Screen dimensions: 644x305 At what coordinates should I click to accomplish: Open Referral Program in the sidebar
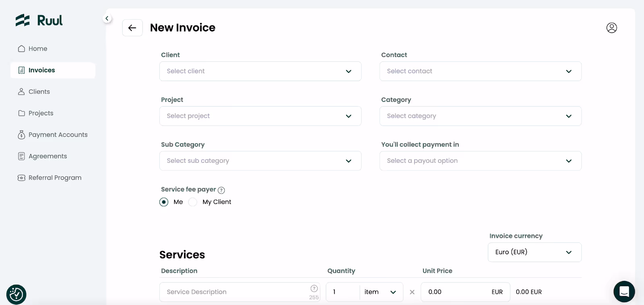[53, 178]
